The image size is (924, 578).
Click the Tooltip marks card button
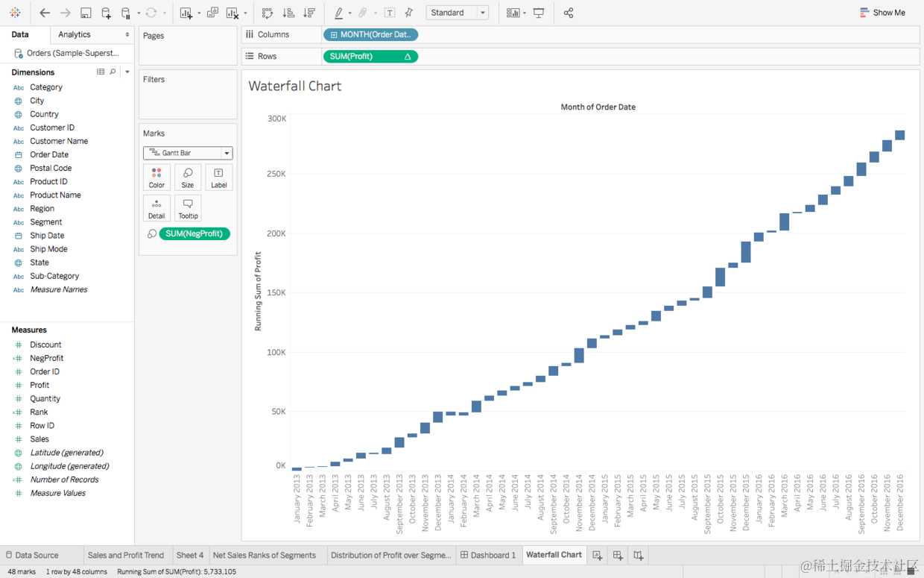coord(188,208)
